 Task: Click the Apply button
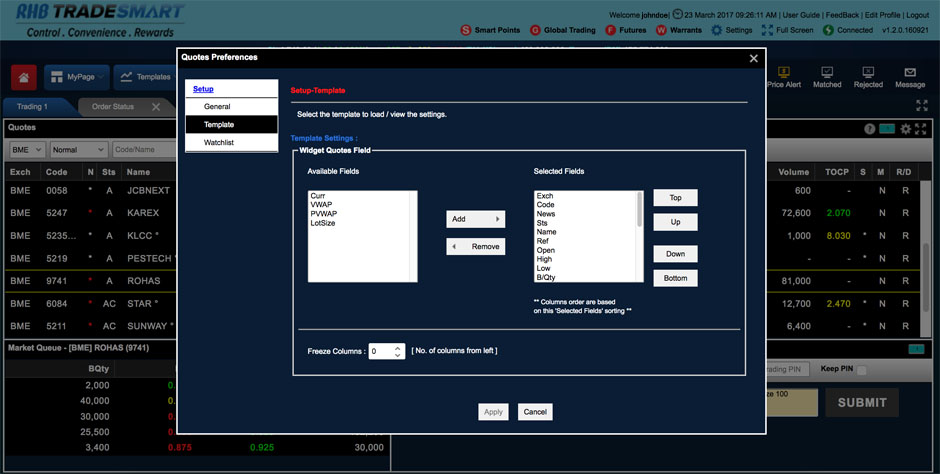pyautogui.click(x=493, y=412)
